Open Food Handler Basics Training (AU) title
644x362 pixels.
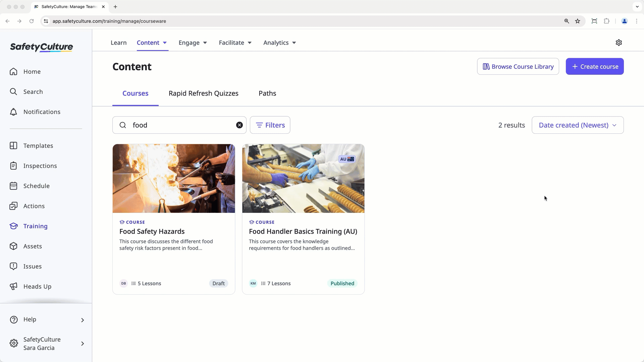(x=303, y=231)
